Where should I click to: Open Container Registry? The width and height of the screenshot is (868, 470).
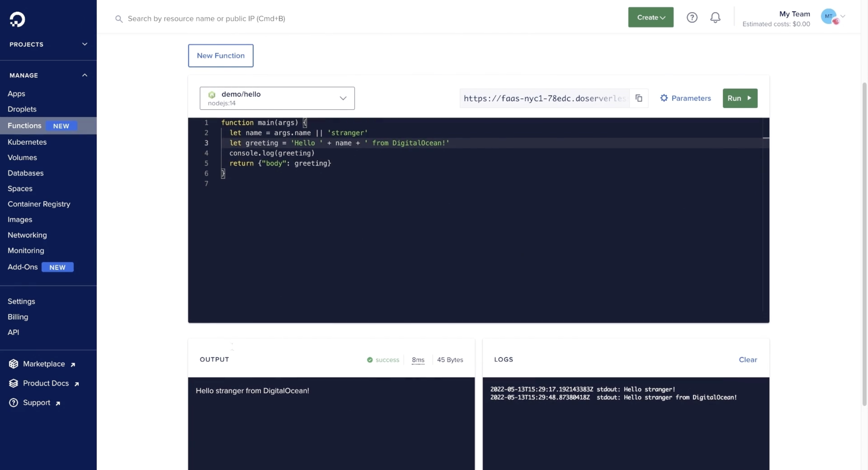click(x=39, y=204)
